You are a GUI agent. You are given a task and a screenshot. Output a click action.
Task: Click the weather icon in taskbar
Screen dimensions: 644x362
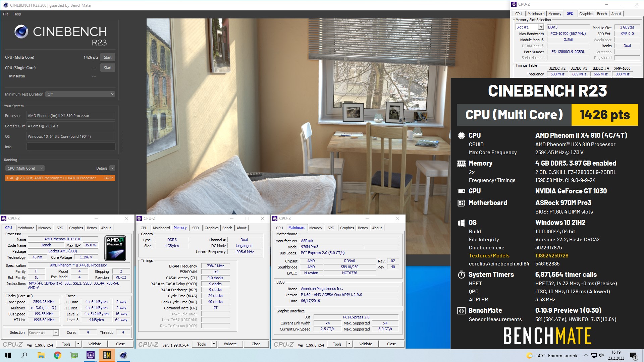530,356
